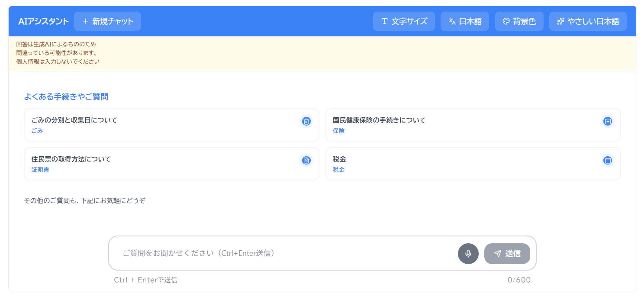The image size is (644, 297).
Task: Click the Ctrl + Enterで送信 hint text
Action: tap(145, 280)
